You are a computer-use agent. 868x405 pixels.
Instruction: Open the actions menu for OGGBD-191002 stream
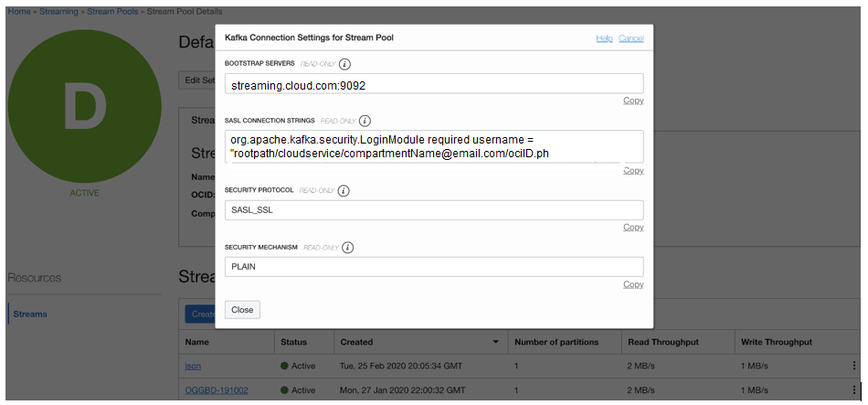tap(854, 390)
